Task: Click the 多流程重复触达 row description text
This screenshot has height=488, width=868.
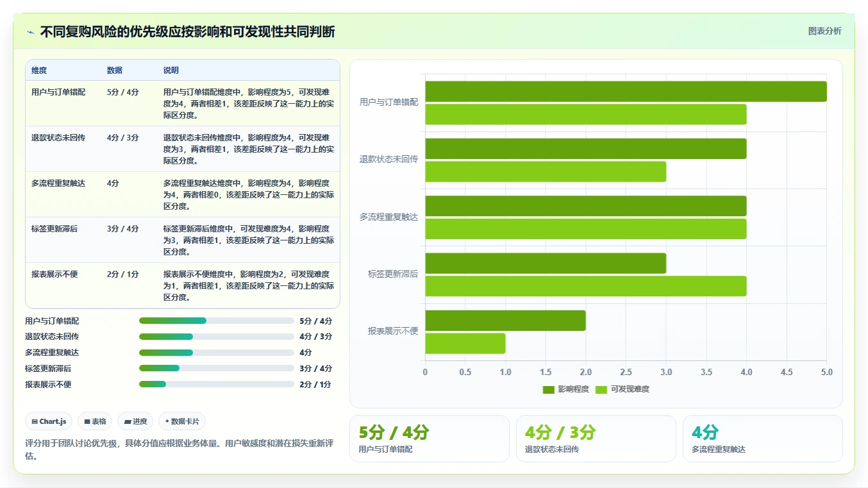Action: [x=249, y=195]
